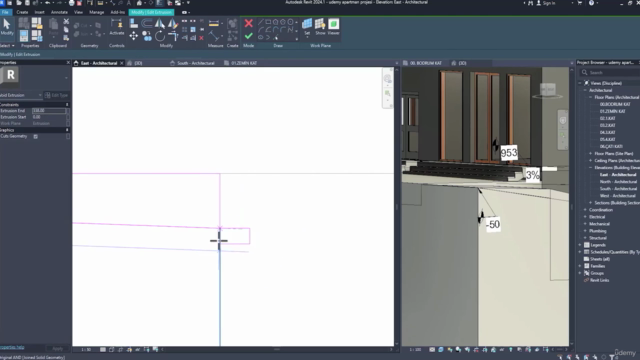Select the Modify arrow tool

coord(7,27)
